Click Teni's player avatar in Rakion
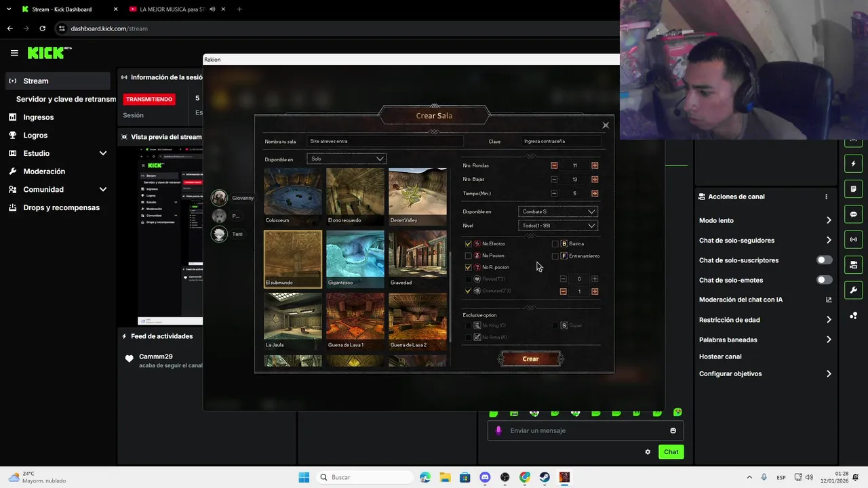868x488 pixels. pyautogui.click(x=219, y=234)
